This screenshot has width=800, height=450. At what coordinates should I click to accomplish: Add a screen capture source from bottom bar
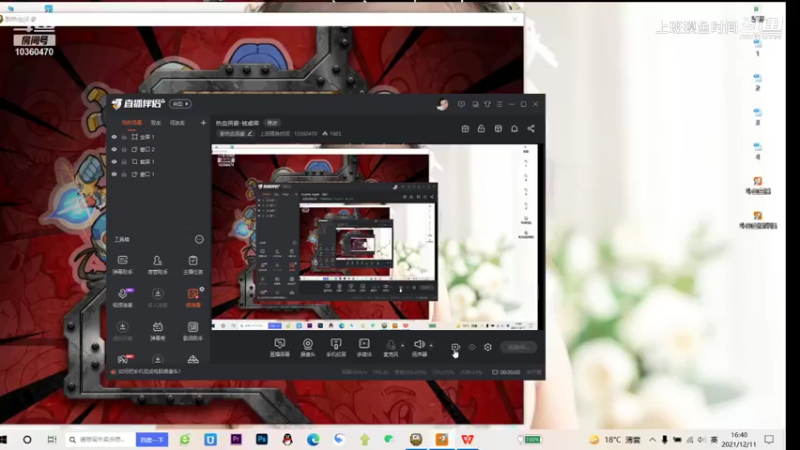(x=280, y=347)
